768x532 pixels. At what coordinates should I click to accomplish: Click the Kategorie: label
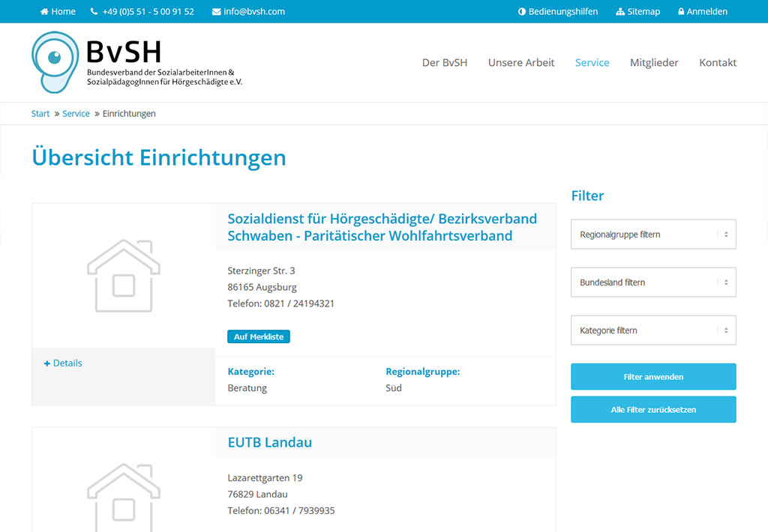click(250, 372)
